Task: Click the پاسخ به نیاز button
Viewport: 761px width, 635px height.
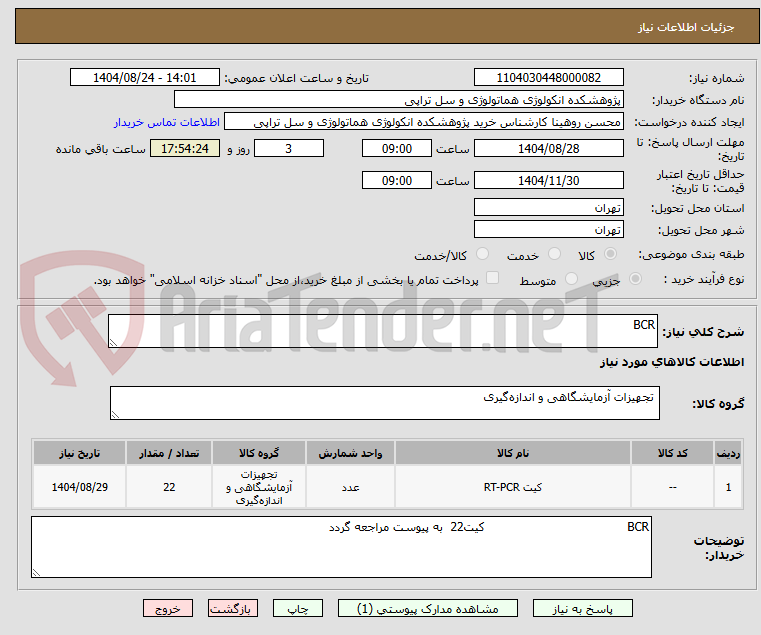Action: [x=582, y=608]
